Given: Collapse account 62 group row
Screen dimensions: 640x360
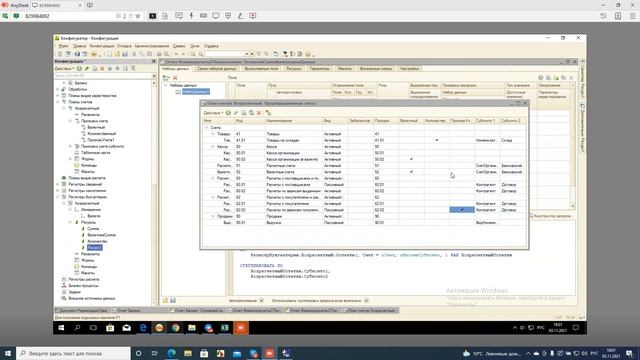Looking at the screenshot, I should 213,197.
